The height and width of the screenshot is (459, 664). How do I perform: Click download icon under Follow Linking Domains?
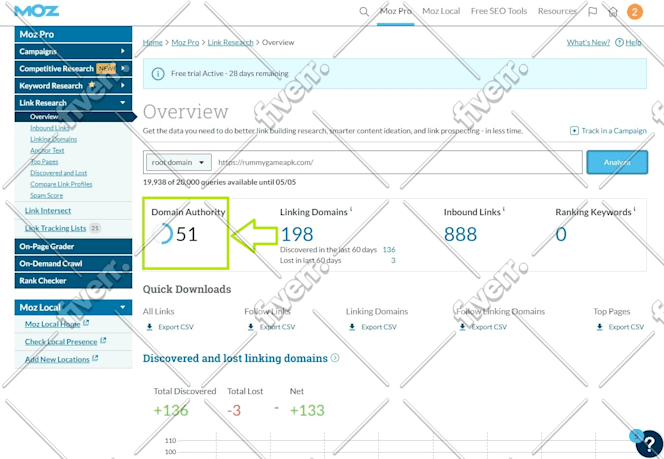pyautogui.click(x=462, y=327)
